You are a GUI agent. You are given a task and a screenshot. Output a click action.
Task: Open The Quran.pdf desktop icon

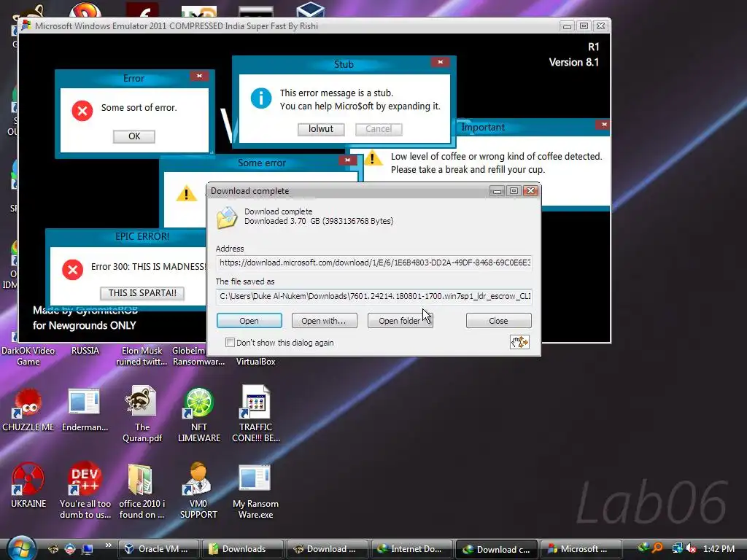coord(142,414)
